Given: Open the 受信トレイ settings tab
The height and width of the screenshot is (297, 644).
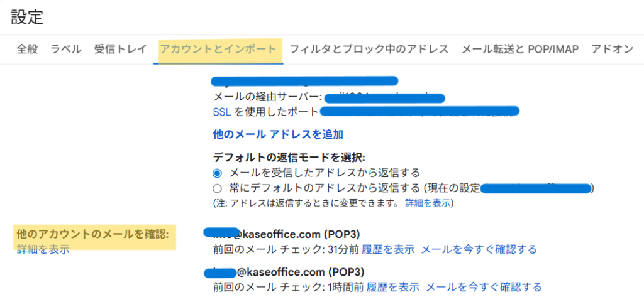Looking at the screenshot, I should [x=120, y=49].
